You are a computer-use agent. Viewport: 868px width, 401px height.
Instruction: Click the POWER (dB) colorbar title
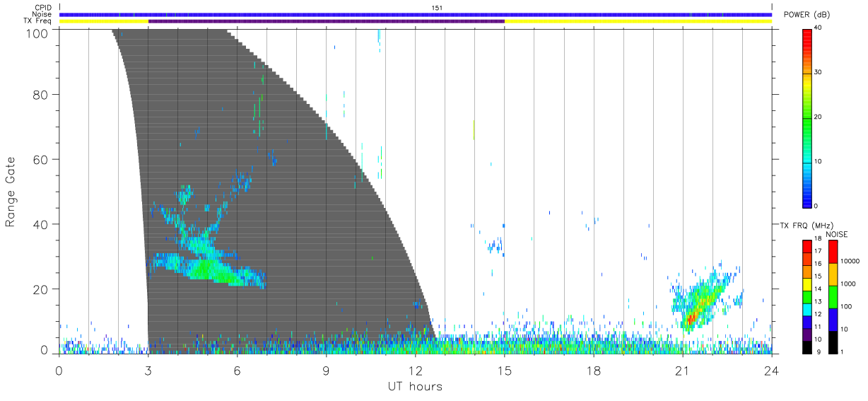point(807,15)
